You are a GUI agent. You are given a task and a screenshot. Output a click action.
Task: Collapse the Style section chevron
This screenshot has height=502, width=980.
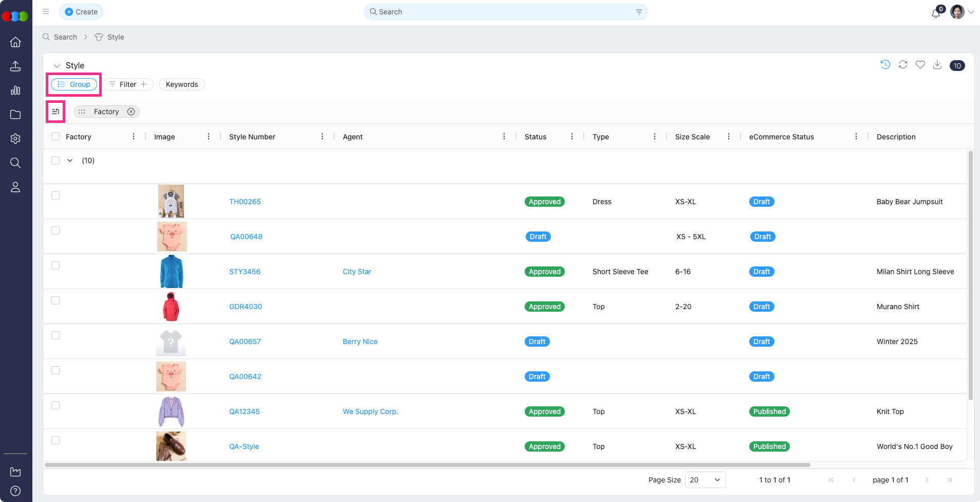57,66
